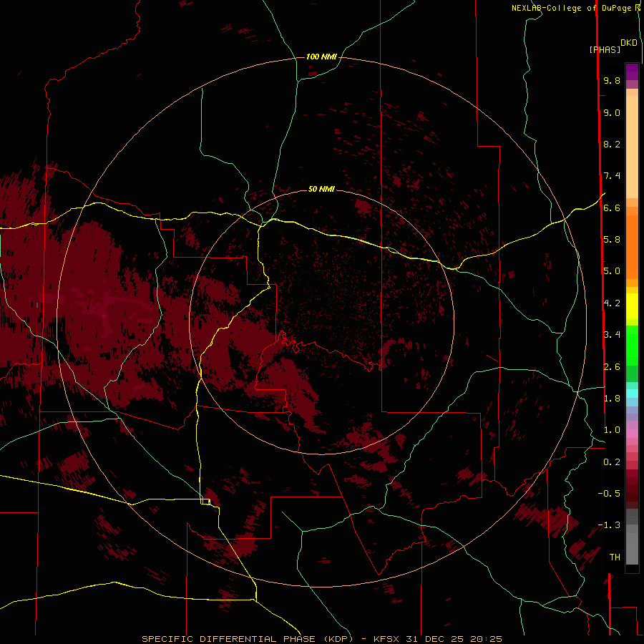This screenshot has height=644, width=644.
Task: Click the 0.2 value on color scale
Action: pyautogui.click(x=612, y=462)
